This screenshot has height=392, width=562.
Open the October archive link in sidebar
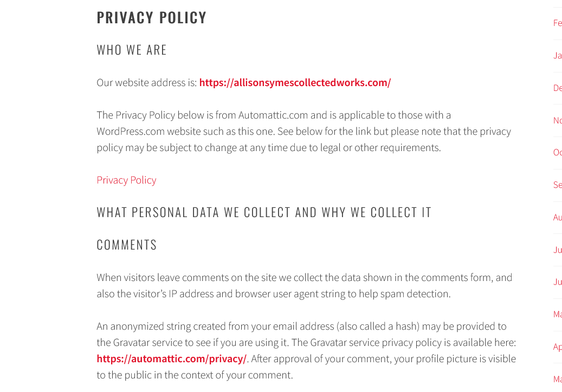pyautogui.click(x=558, y=153)
